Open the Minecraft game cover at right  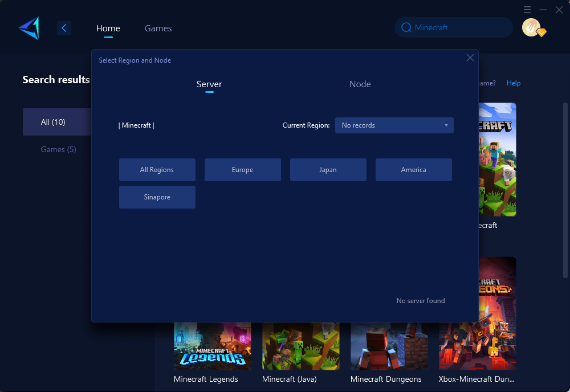point(497,160)
